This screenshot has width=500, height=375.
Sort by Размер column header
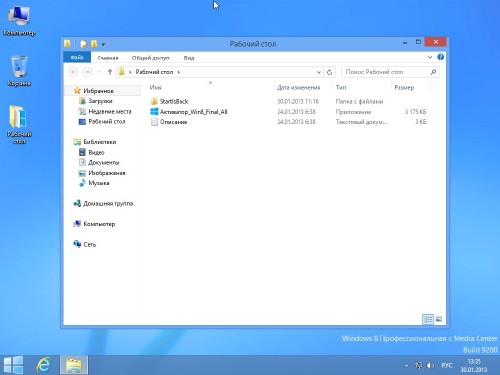click(404, 87)
